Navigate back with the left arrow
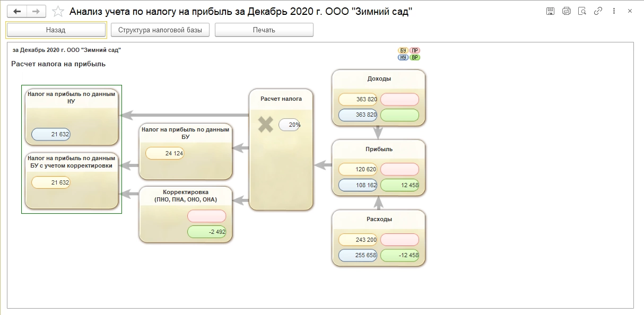Viewport: 644px width, 315px height. tap(16, 11)
